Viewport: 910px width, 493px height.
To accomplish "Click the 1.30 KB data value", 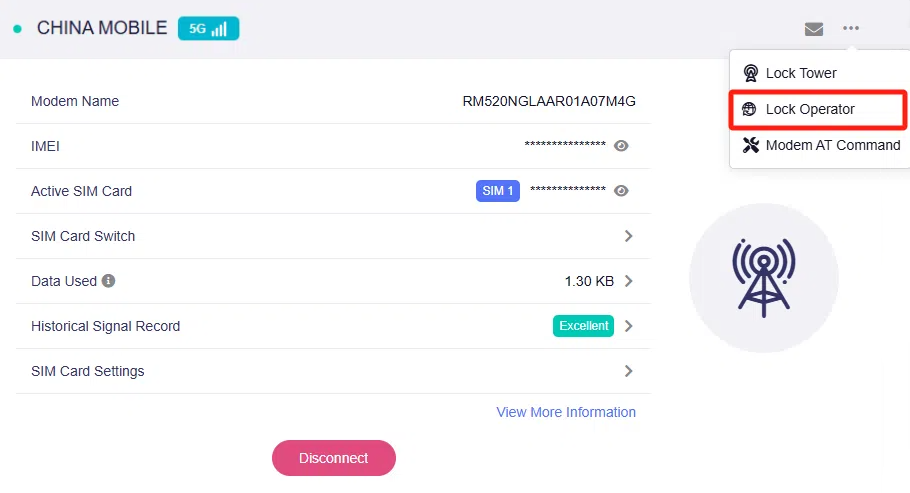I will pos(589,281).
